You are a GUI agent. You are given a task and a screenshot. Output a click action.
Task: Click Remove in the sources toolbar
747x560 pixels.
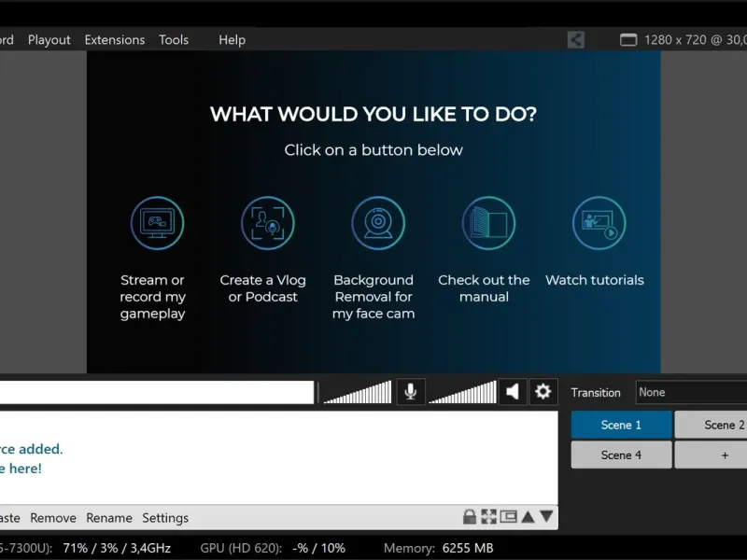[x=53, y=518]
